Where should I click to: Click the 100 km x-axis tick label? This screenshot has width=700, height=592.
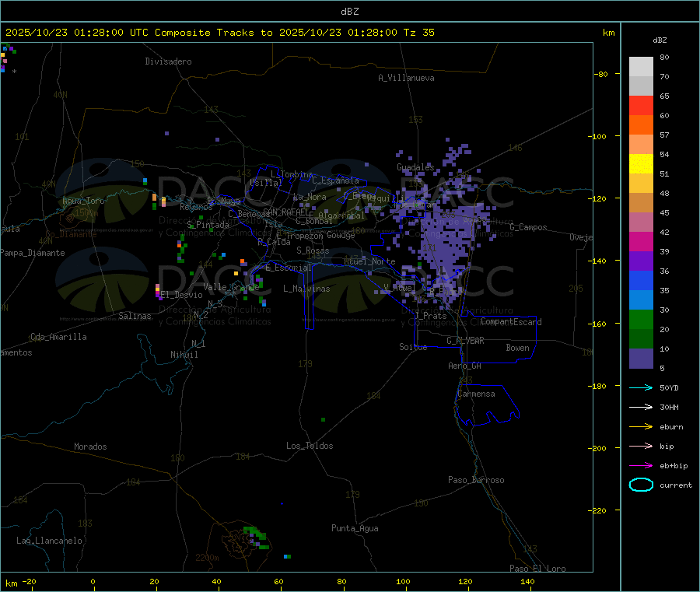403,581
